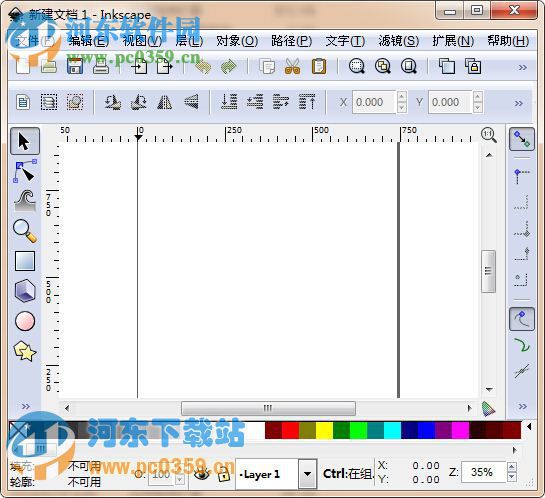This screenshot has height=498, width=545.
Task: Click the Cut scissors icon
Action: point(292,66)
